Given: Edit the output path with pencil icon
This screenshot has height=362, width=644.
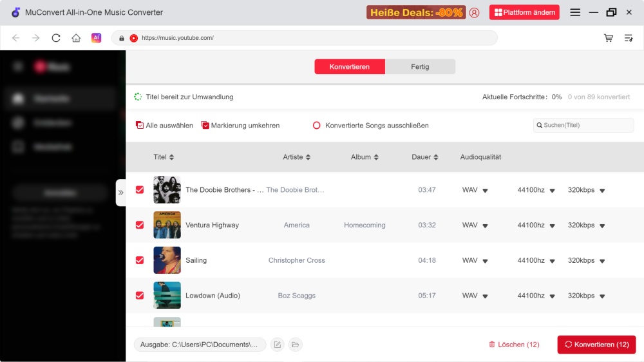Looking at the screenshot, I should [278, 345].
